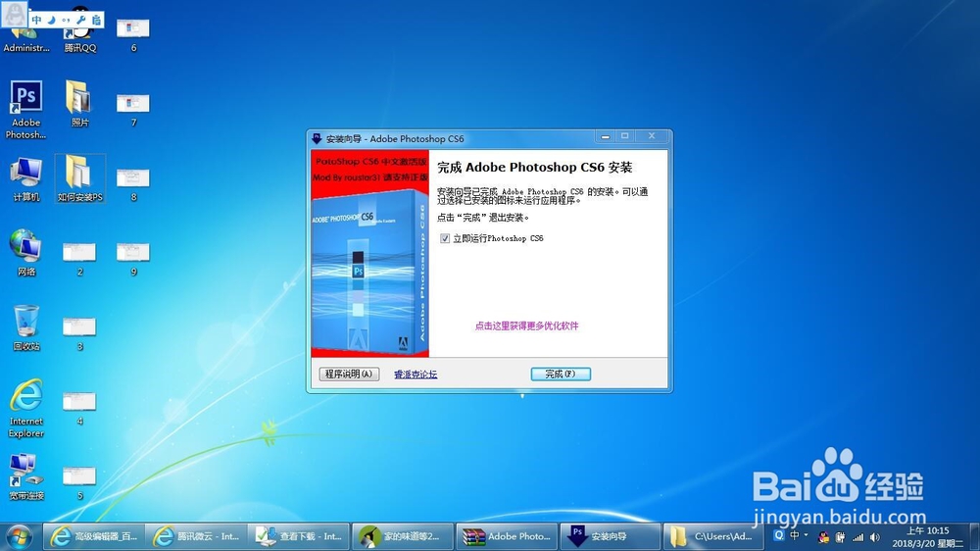Screen dimensions: 980x551
Task: Select desktop image file named 9
Action: coord(133,258)
